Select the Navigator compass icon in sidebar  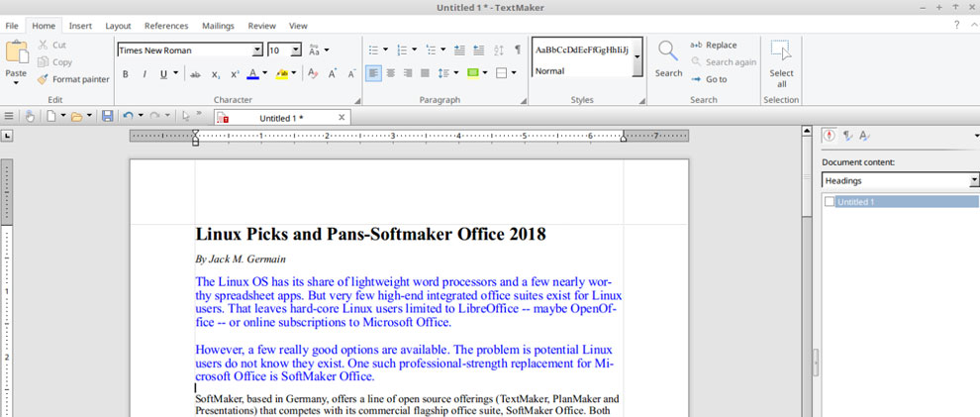point(830,135)
